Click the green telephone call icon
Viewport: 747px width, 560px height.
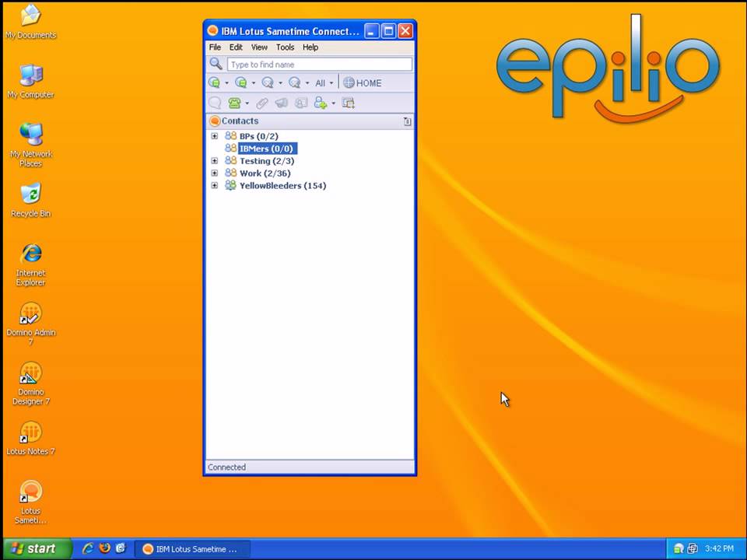point(234,103)
